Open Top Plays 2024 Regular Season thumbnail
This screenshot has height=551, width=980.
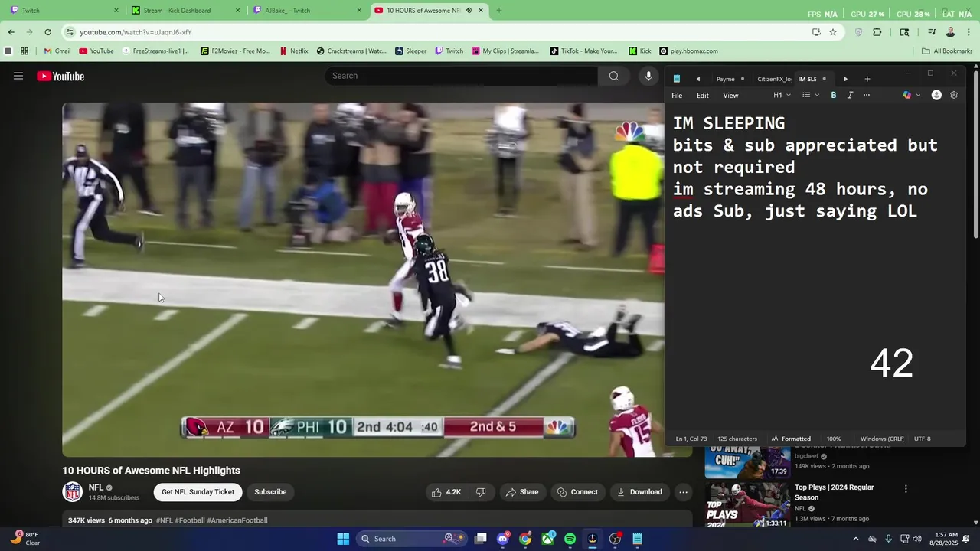(x=747, y=504)
